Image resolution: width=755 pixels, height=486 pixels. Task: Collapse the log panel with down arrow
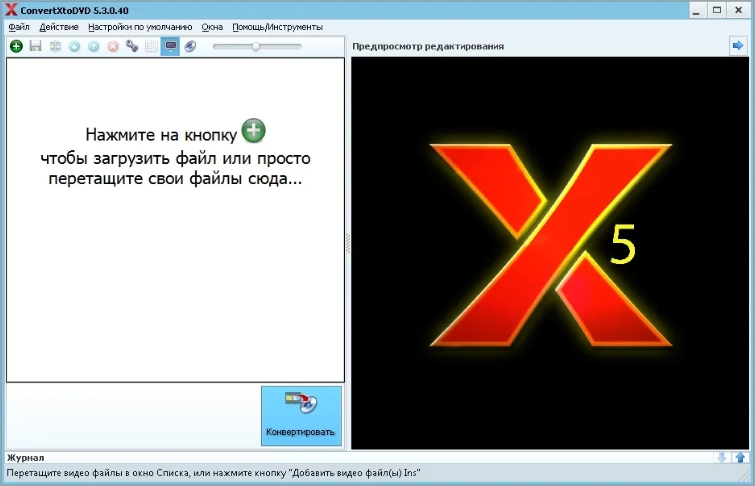(x=721, y=458)
